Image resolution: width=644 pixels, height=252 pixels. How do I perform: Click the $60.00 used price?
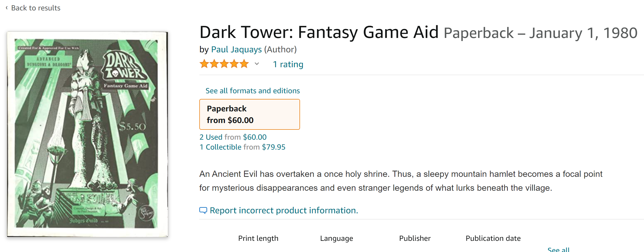[x=255, y=137]
